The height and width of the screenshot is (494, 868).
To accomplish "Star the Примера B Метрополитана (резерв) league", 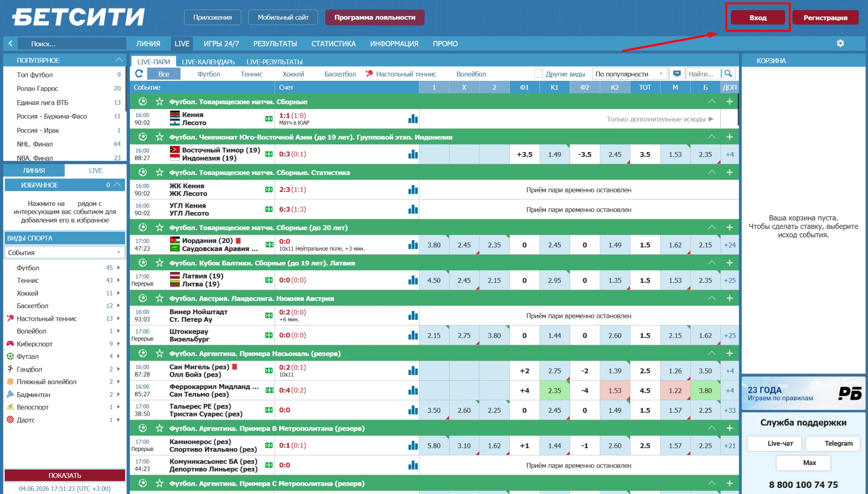I will coord(159,428).
